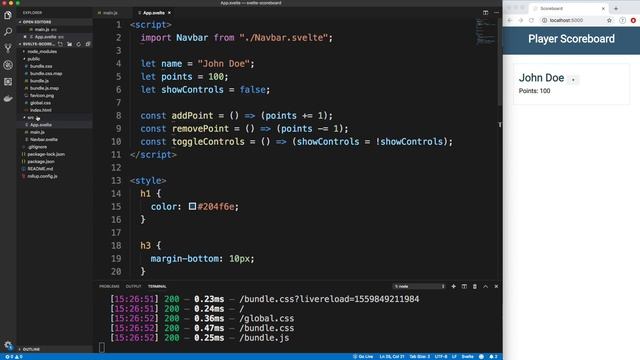The width and height of the screenshot is (640, 360).
Task: Open the terminal selector dropdown showing node
Action: click(x=419, y=287)
